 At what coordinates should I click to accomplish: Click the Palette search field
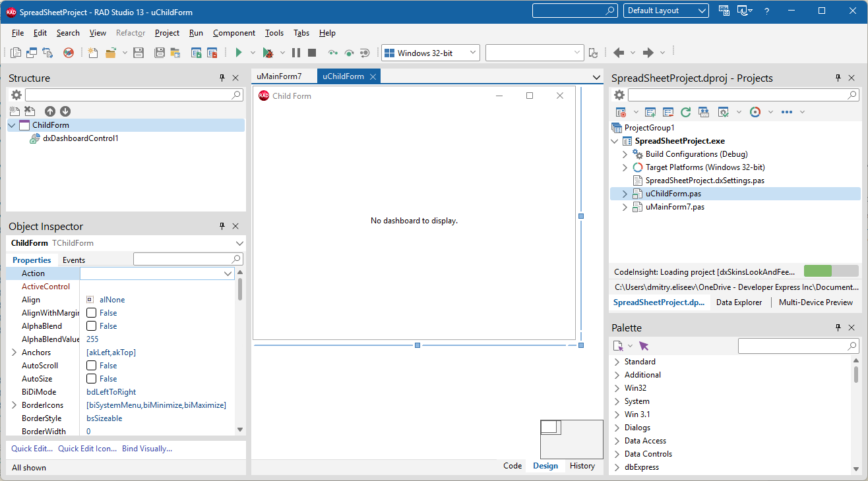click(x=798, y=346)
